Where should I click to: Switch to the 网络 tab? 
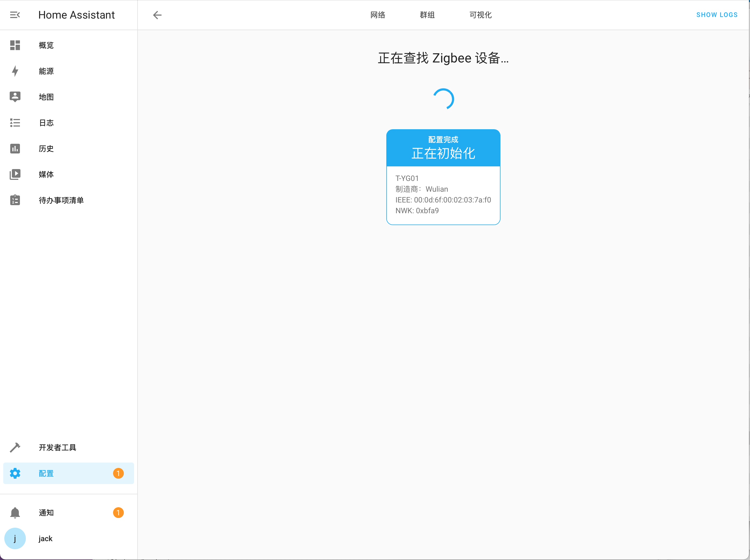(x=377, y=15)
